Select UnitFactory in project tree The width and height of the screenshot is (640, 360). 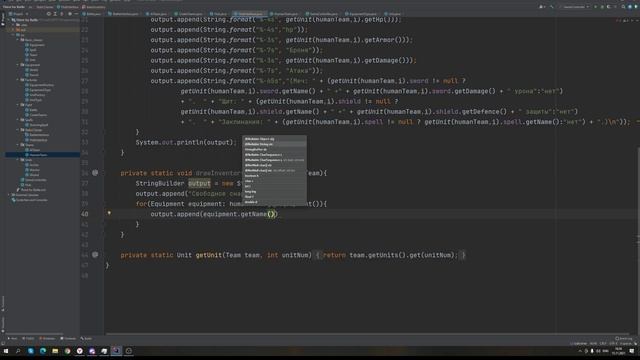click(x=35, y=95)
